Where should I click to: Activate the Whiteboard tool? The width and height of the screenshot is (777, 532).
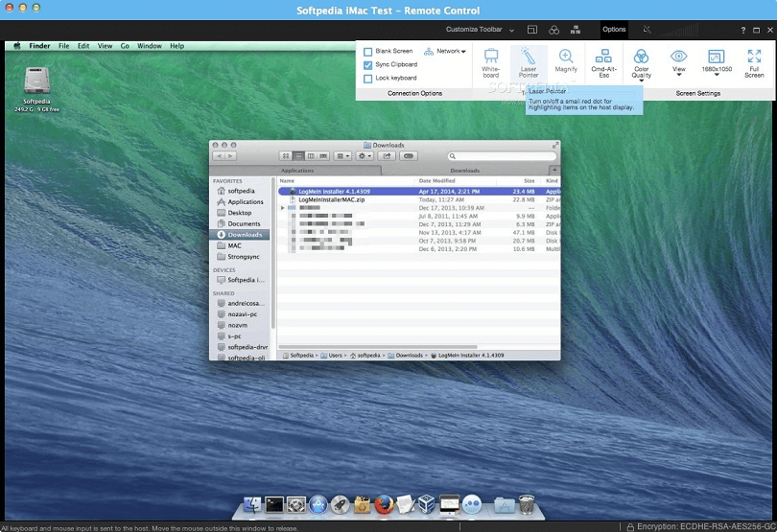491,61
